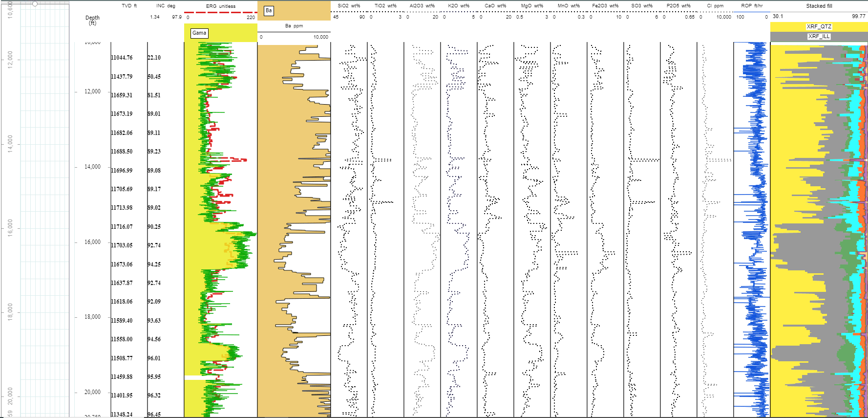Click TVD value 11508.77

coord(122,358)
